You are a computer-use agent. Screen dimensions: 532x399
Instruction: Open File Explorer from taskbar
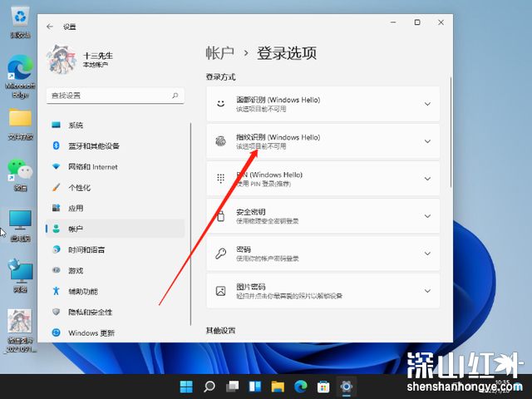[x=278, y=387]
